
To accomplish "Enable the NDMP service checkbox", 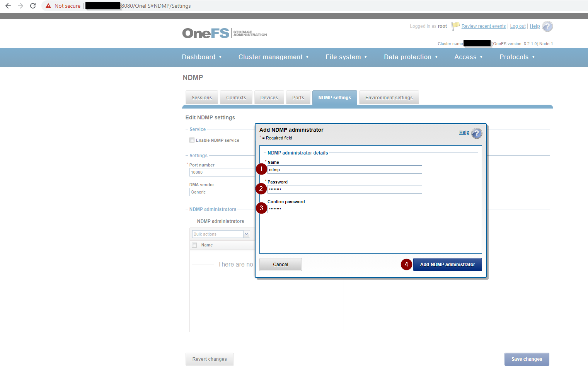I will (192, 140).
